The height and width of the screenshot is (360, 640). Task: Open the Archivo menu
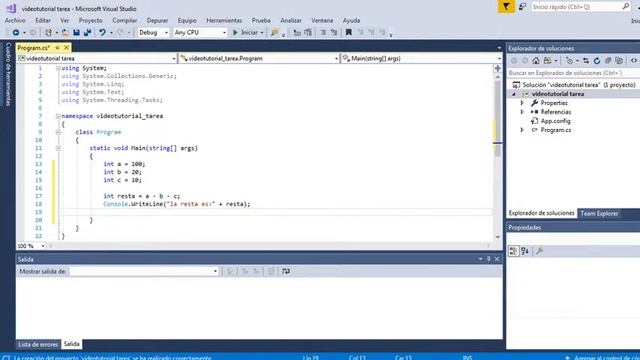(x=15, y=20)
